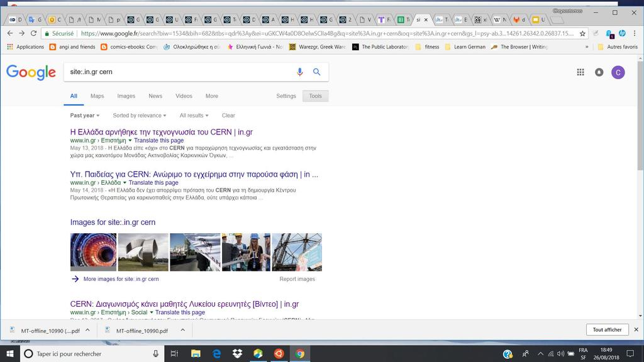
Task: Go to Google homepage via the logo
Action: tap(31, 73)
